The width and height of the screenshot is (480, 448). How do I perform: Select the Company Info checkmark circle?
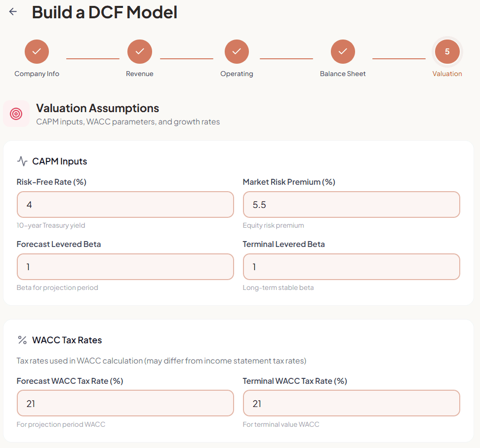tap(37, 51)
